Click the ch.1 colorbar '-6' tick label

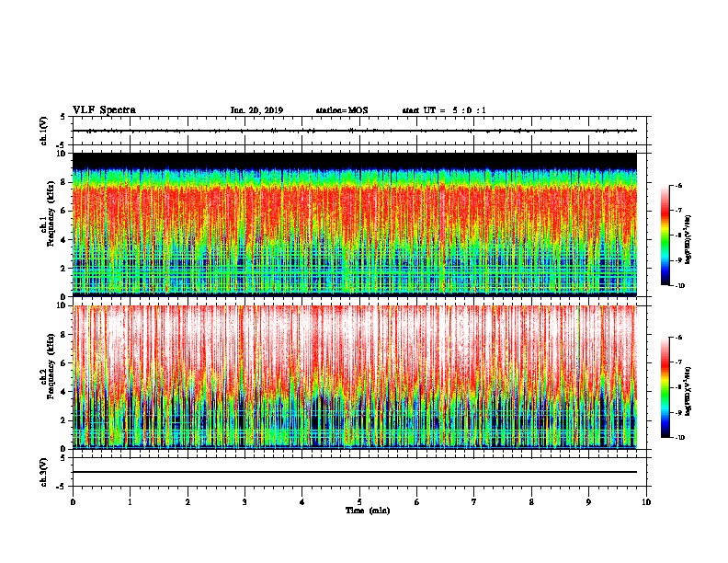coord(678,186)
